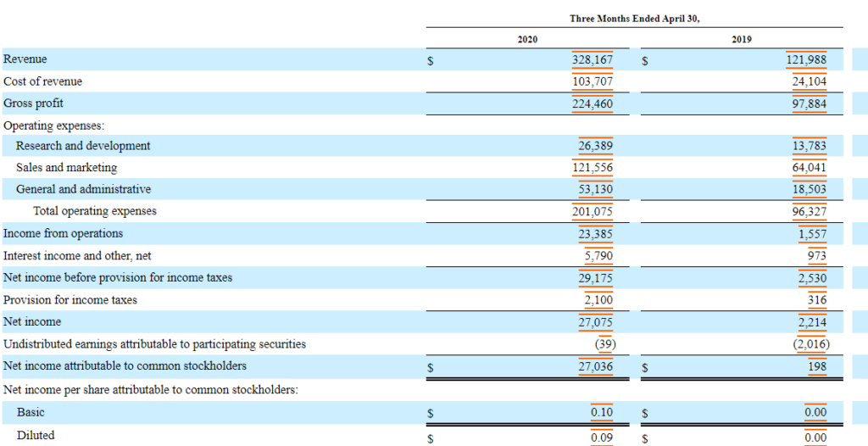
Task: Click 2019 net income before taxes 2,530
Action: [x=812, y=278]
